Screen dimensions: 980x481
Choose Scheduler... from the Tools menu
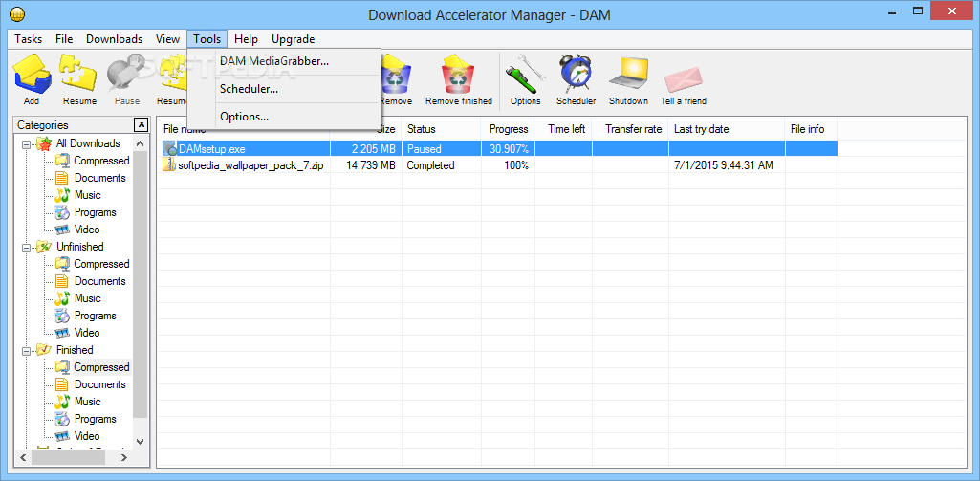tap(284, 89)
